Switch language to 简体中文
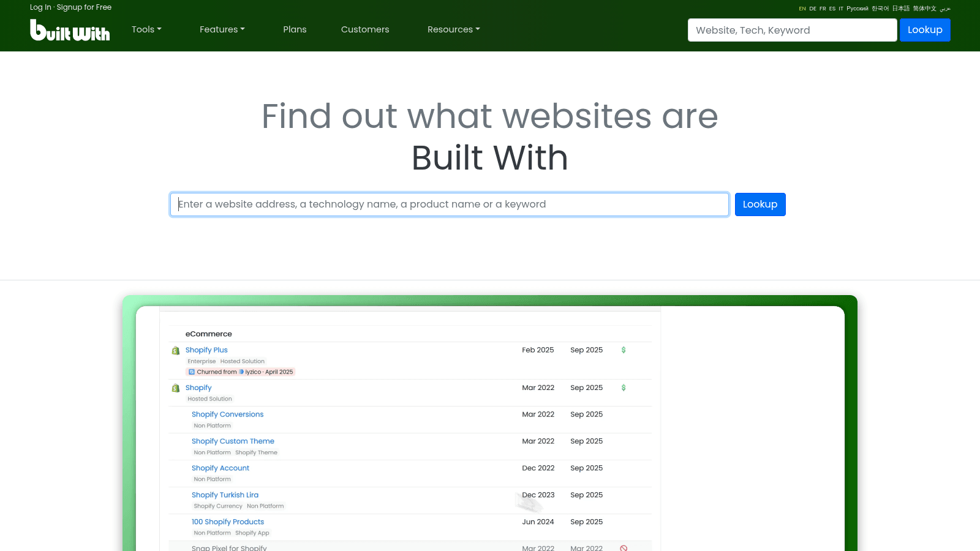 [925, 9]
